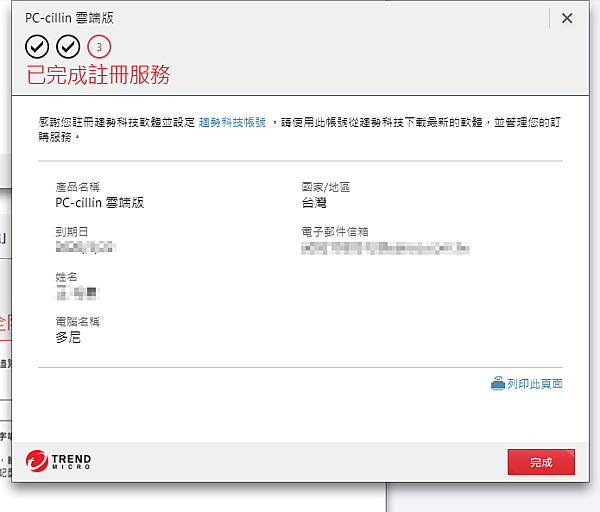Click the PC-cillin 雲端版 window title
Viewport: 600px width, 512px height.
pyautogui.click(x=69, y=18)
